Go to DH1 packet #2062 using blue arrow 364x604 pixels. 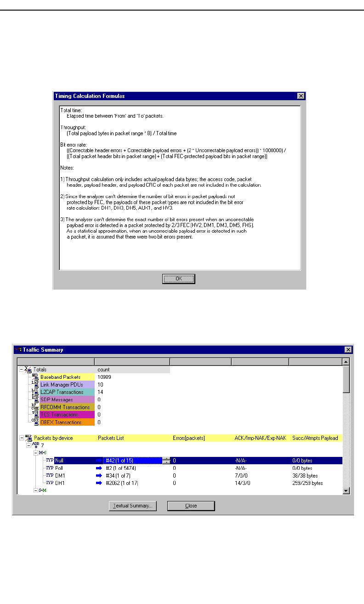[99, 483]
